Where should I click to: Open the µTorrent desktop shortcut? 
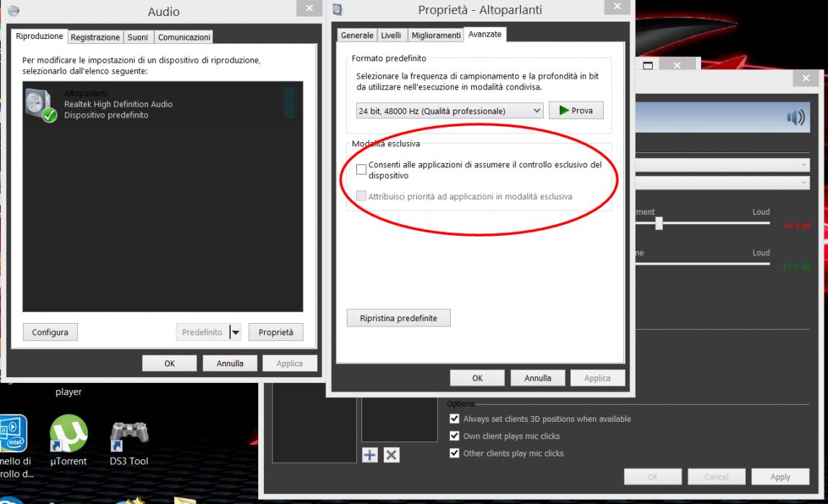point(68,437)
